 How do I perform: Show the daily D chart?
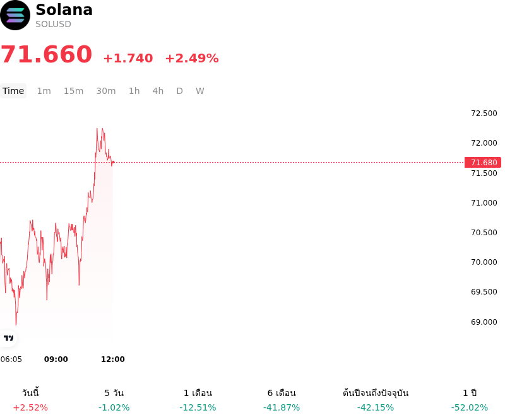pyautogui.click(x=179, y=91)
